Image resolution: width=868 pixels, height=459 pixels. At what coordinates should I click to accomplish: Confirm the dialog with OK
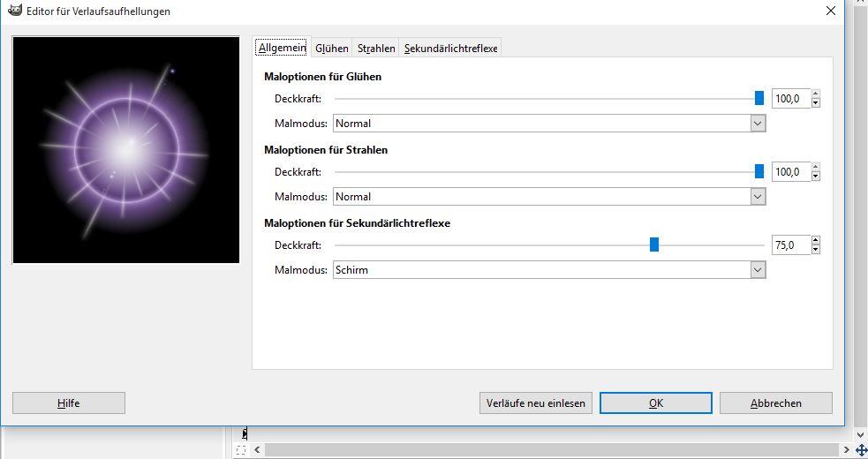(656, 403)
